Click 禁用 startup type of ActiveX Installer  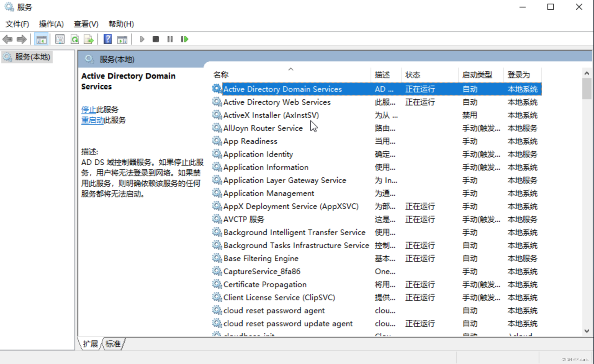(470, 115)
